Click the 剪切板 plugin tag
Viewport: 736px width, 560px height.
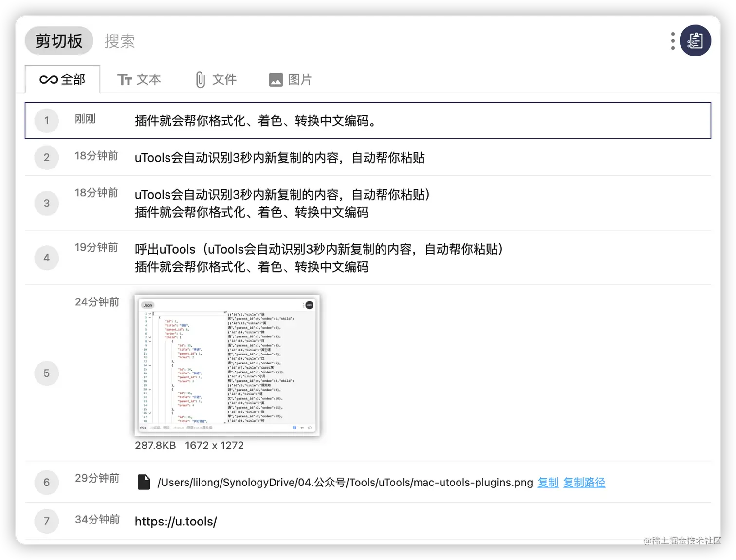click(59, 41)
